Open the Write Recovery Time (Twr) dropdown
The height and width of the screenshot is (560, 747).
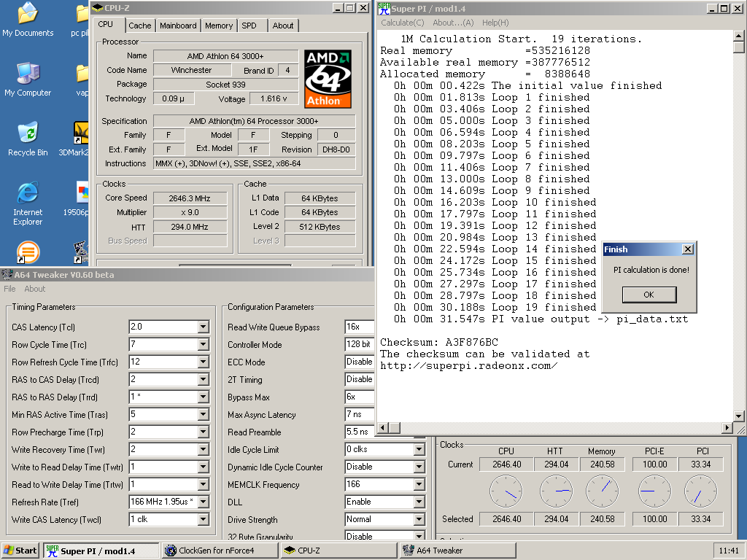[204, 449]
